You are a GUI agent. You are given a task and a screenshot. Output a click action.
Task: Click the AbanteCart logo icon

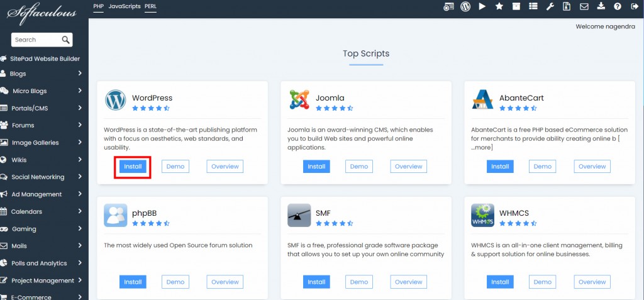pyautogui.click(x=482, y=99)
